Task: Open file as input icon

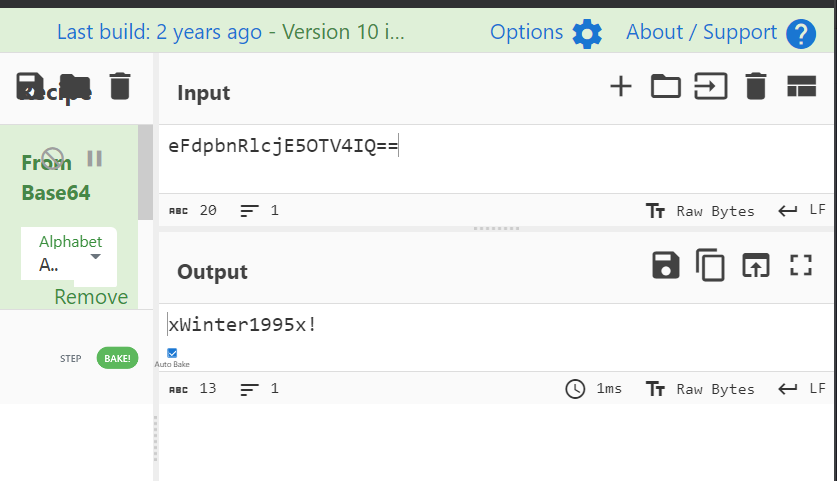Action: point(711,87)
